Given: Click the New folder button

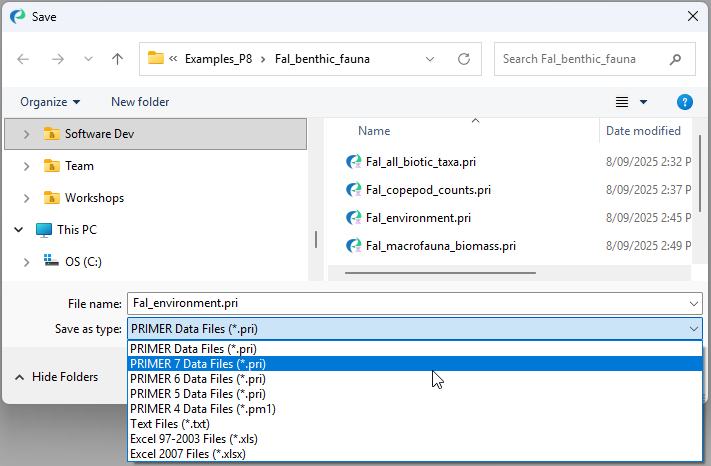Looking at the screenshot, I should [140, 102].
